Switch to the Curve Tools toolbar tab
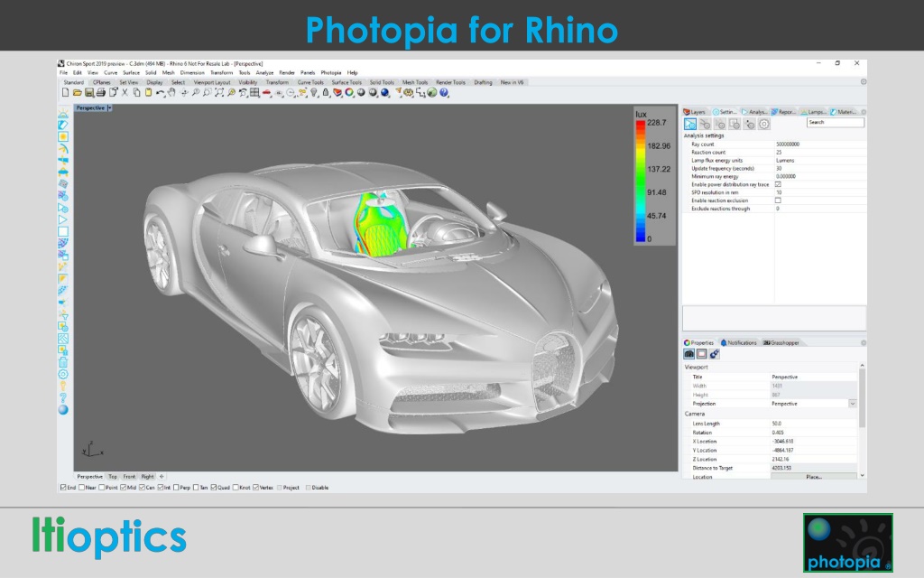 pos(310,82)
